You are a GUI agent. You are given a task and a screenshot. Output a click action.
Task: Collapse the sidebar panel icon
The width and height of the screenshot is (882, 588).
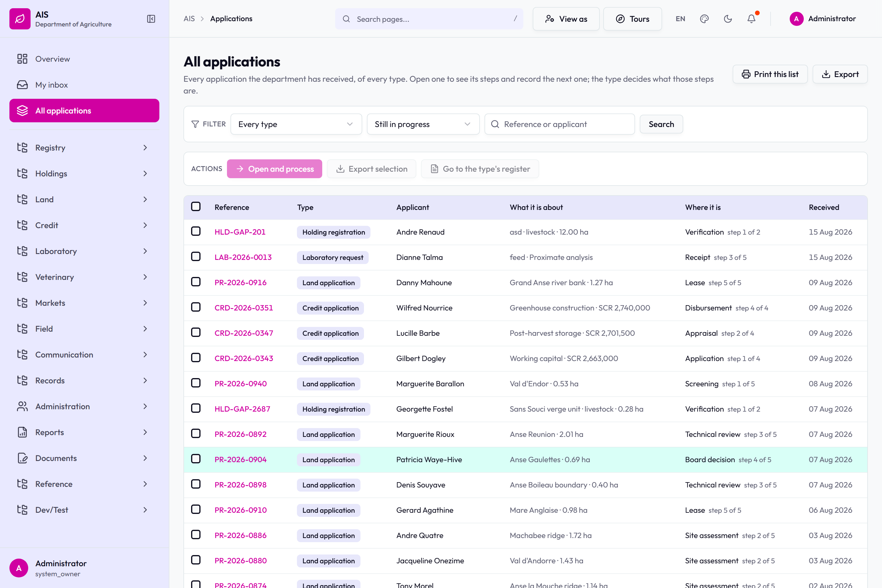151,19
